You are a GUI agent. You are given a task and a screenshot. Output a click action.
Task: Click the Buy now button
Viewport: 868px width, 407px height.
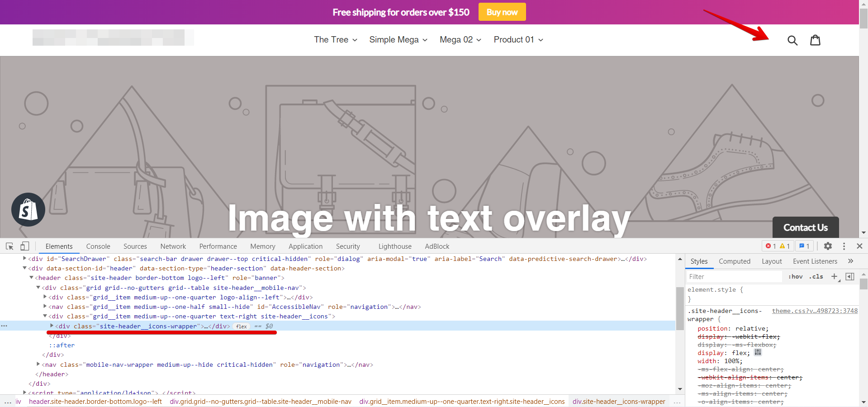point(502,12)
